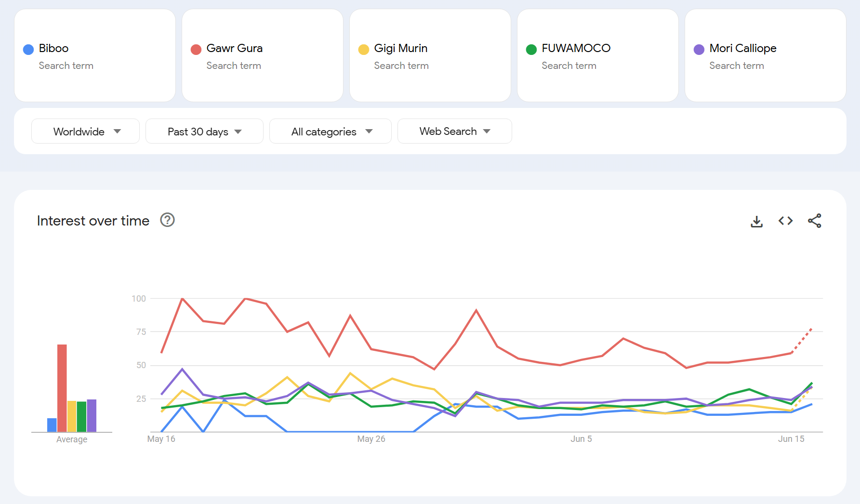Click the red Gawr Gura average bar

(62, 388)
